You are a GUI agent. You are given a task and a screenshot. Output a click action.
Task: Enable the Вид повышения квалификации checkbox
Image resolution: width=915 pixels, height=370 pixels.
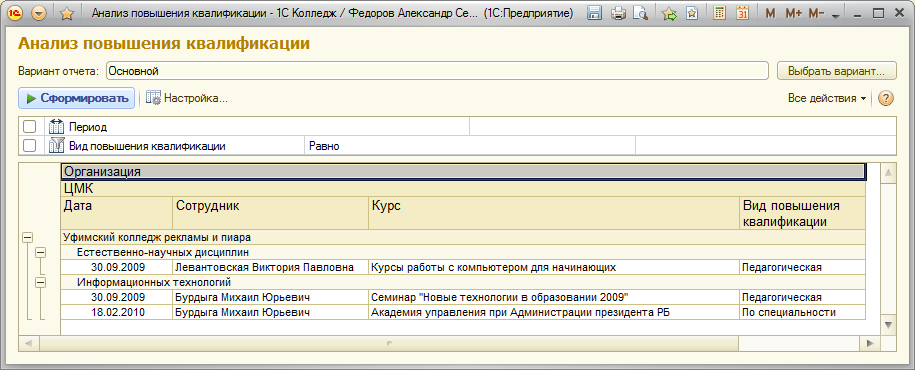29,145
